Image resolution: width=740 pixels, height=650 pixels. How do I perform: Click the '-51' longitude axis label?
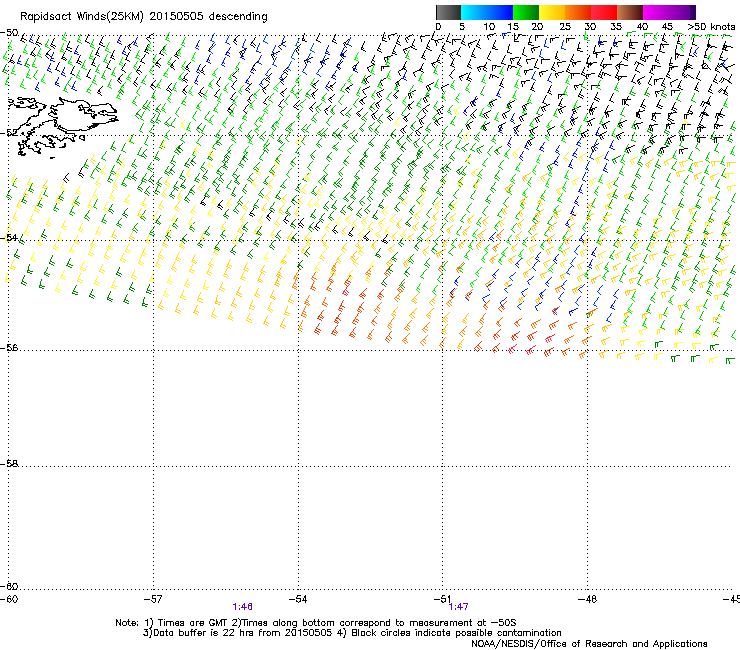click(442, 599)
